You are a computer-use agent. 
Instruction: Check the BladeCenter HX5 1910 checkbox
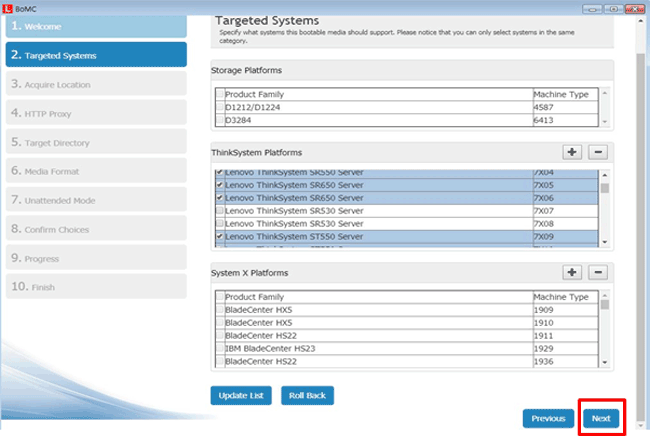pyautogui.click(x=220, y=322)
